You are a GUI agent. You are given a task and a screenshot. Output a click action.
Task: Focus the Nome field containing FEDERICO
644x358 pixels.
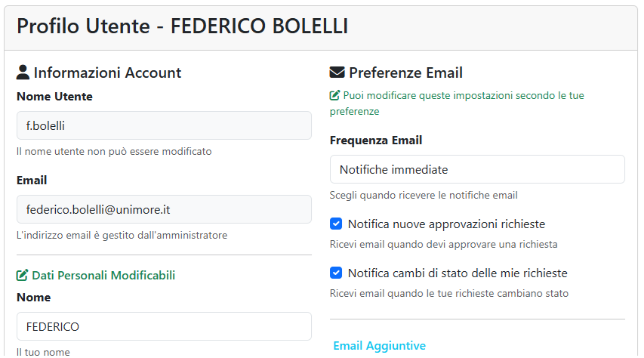(164, 326)
